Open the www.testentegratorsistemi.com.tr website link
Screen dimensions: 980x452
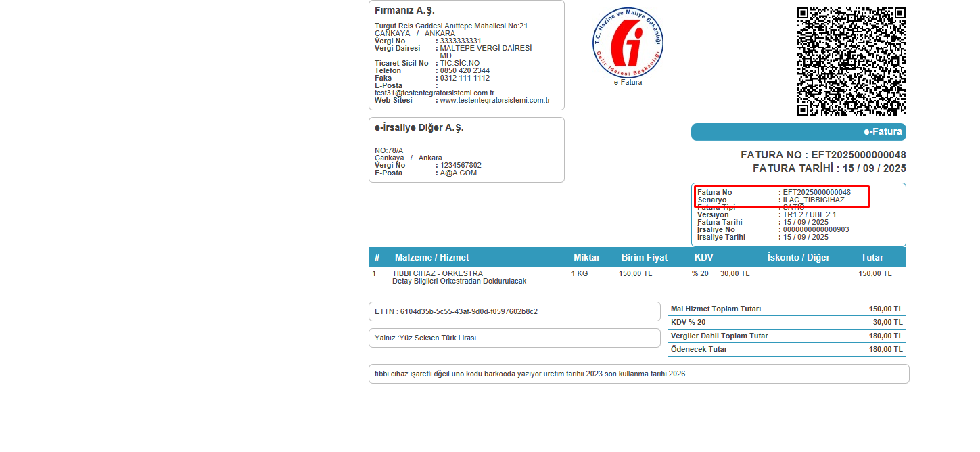pos(494,101)
